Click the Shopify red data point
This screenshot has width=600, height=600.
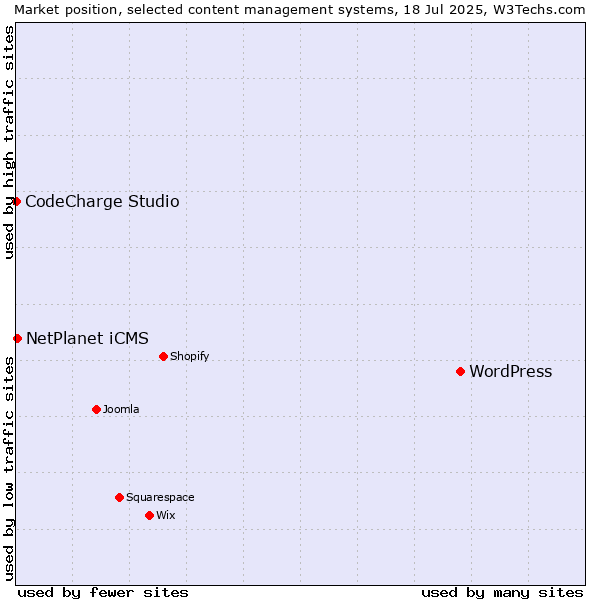click(163, 357)
